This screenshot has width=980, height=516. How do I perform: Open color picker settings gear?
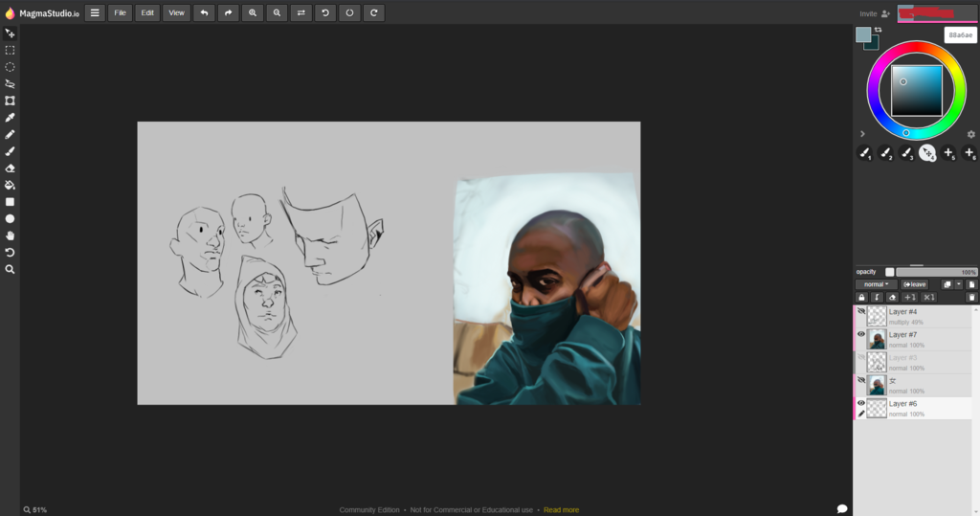point(970,134)
